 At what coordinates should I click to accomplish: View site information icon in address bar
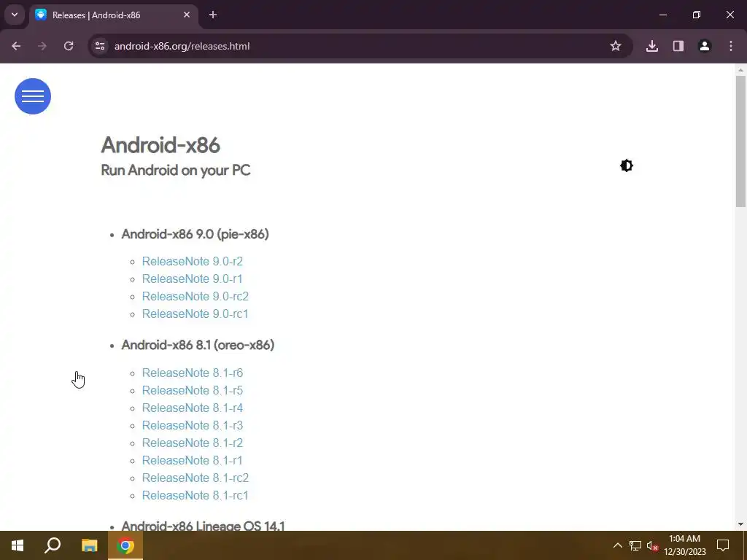[100, 46]
